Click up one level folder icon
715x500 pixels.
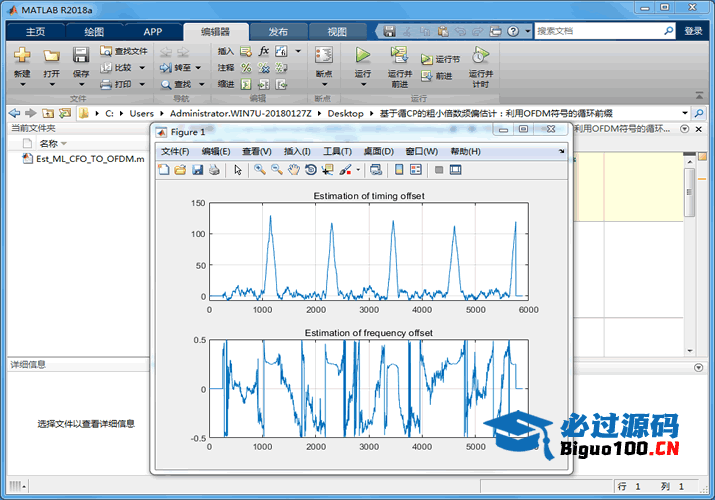(48, 113)
